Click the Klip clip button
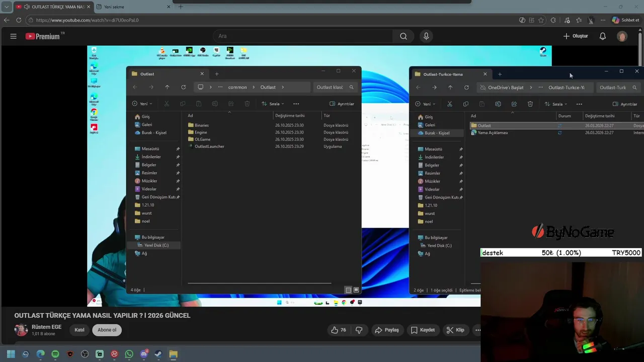Viewport: 644px width, 362px height. (x=455, y=330)
